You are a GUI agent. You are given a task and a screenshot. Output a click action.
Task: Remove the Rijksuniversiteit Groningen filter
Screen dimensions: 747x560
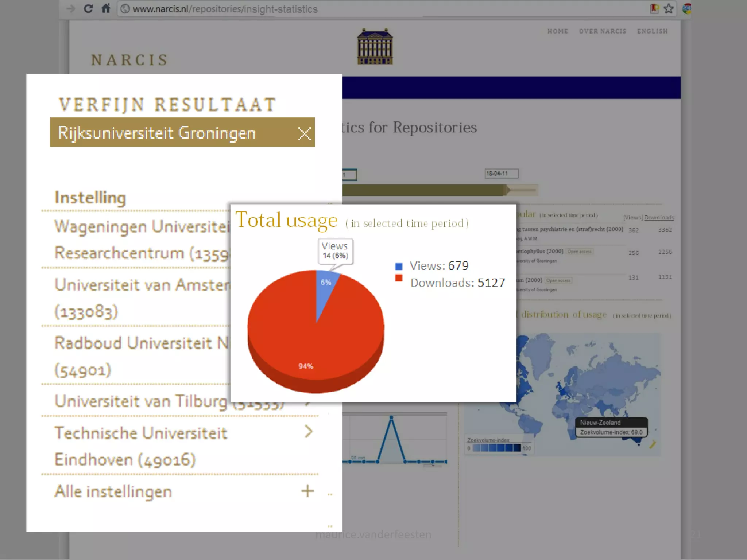click(x=304, y=133)
